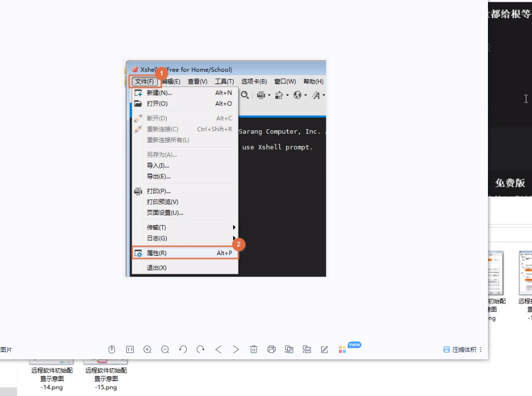The width and height of the screenshot is (532, 396).
Task: Toggle mouse wheel zoom mode icon
Action: click(112, 349)
